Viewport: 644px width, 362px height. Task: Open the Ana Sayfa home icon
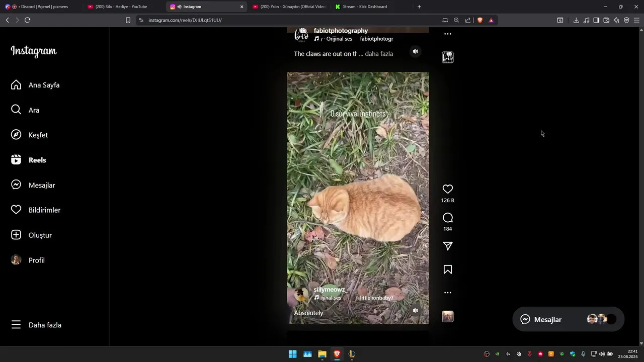click(16, 85)
